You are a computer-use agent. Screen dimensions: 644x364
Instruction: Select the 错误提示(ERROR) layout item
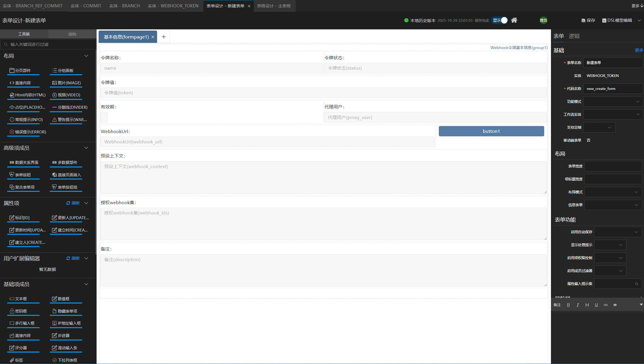point(28,132)
